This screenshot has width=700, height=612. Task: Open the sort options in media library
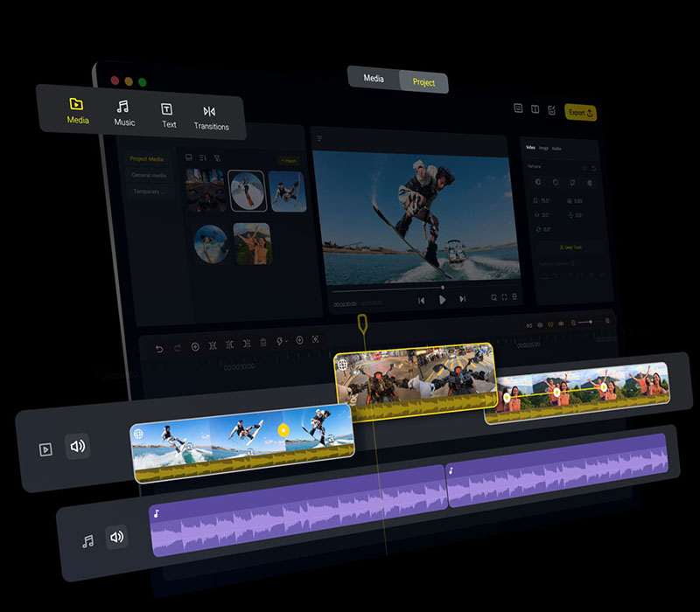(203, 157)
